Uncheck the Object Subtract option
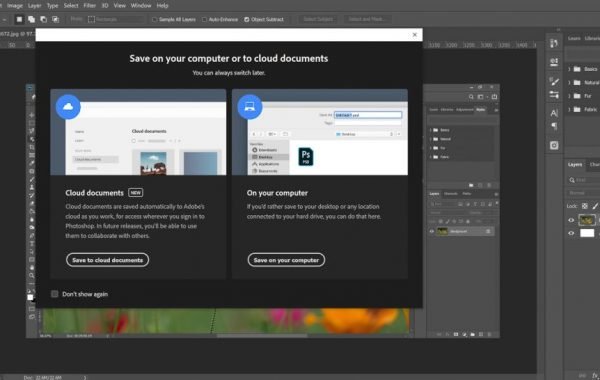The image size is (600, 380). click(246, 19)
